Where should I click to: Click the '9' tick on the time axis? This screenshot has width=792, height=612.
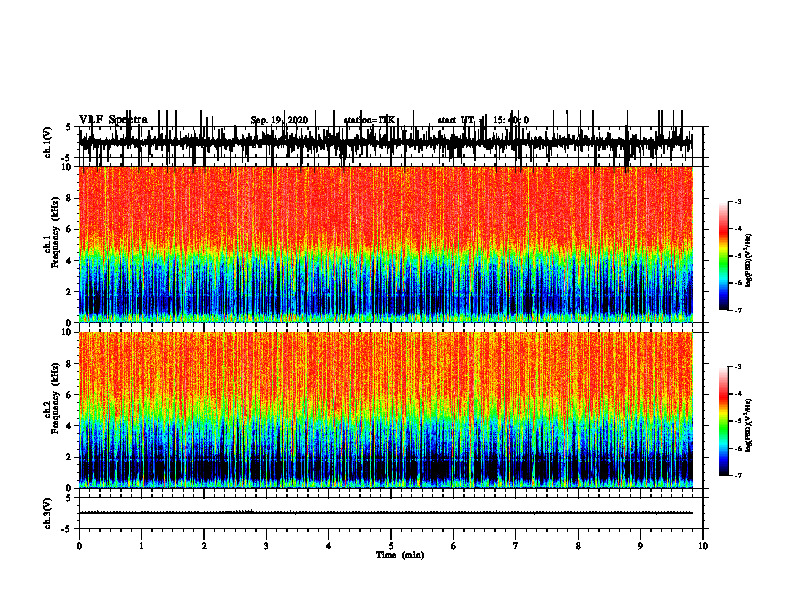(x=640, y=546)
